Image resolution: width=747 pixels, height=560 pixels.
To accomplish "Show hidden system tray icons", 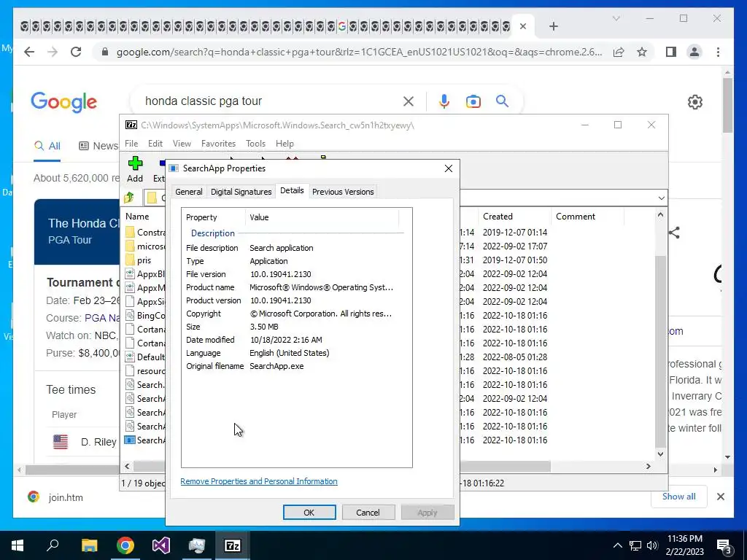I will (x=617, y=545).
